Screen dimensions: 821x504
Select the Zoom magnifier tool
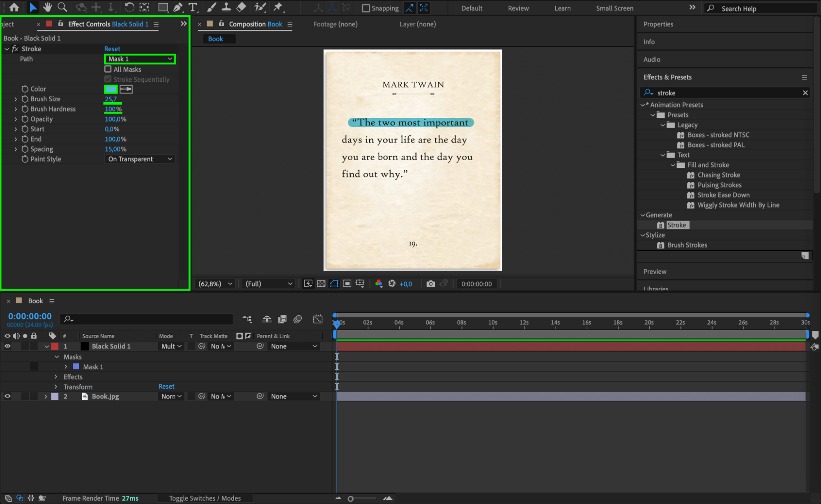(62, 7)
